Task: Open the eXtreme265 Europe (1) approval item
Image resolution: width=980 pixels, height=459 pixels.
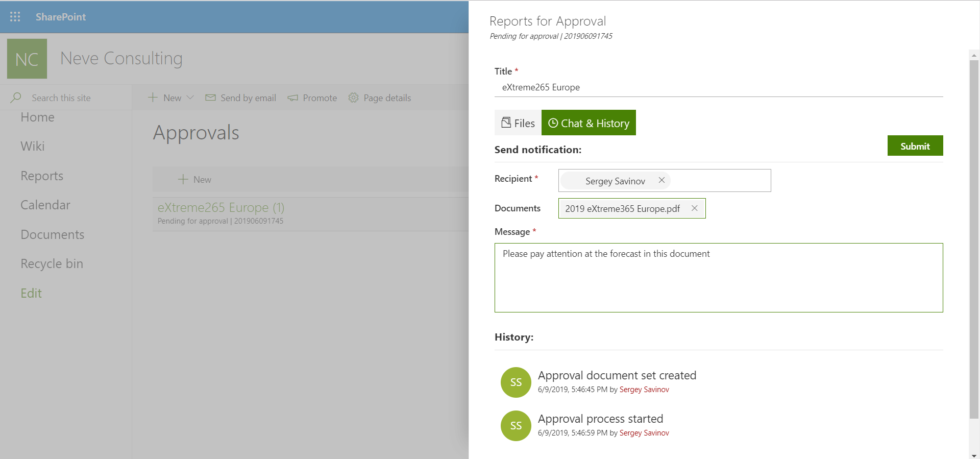Action: (x=221, y=208)
